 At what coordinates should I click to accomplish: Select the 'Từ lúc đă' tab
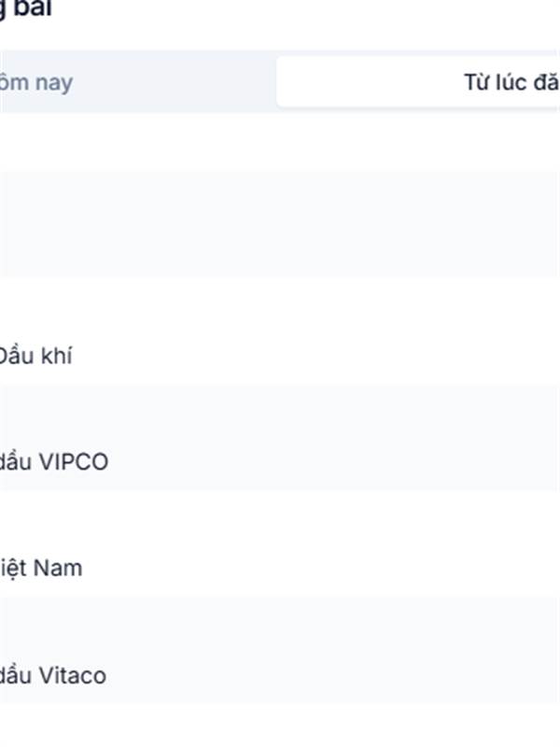click(511, 82)
